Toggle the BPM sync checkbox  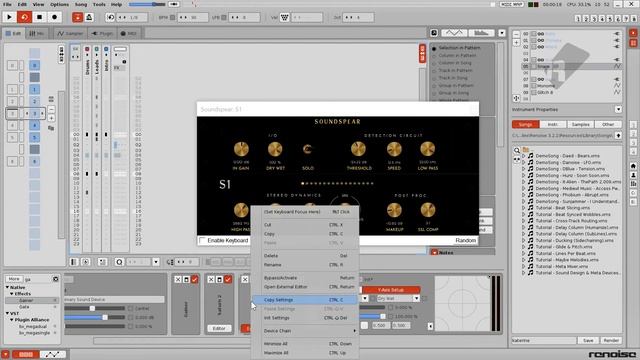pos(172,18)
